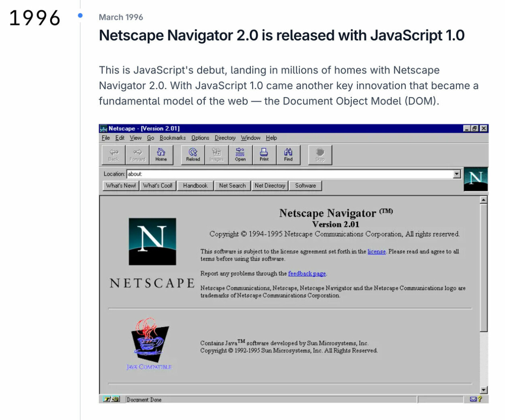Open the View menu

point(135,138)
